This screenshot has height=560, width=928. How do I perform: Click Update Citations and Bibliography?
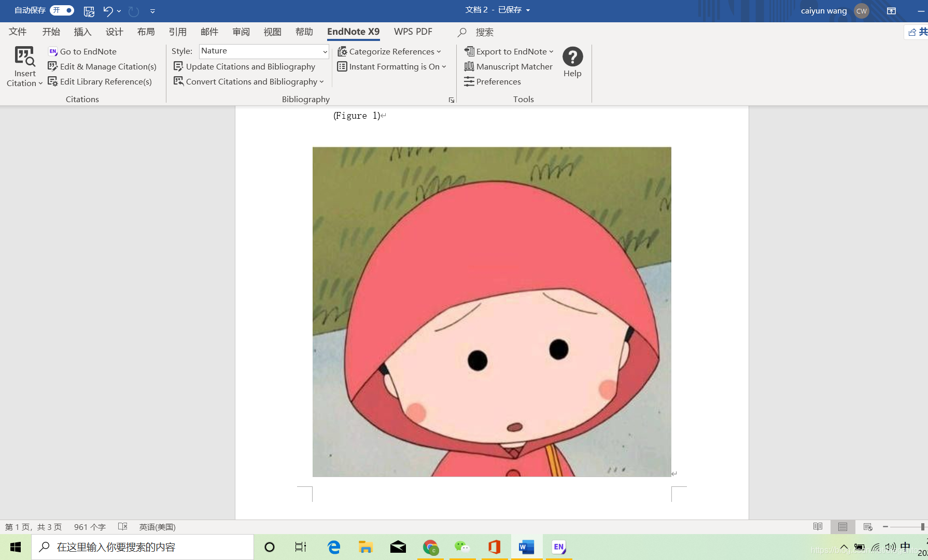click(x=244, y=66)
